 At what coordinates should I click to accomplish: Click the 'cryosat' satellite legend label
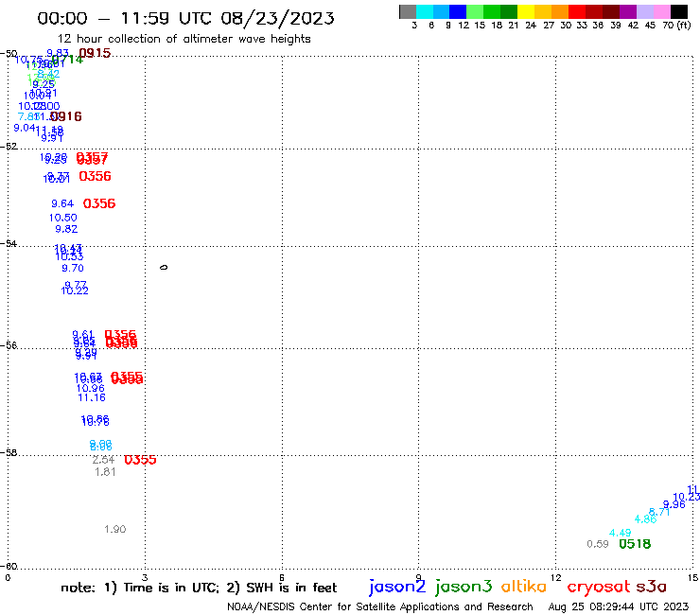pyautogui.click(x=599, y=588)
